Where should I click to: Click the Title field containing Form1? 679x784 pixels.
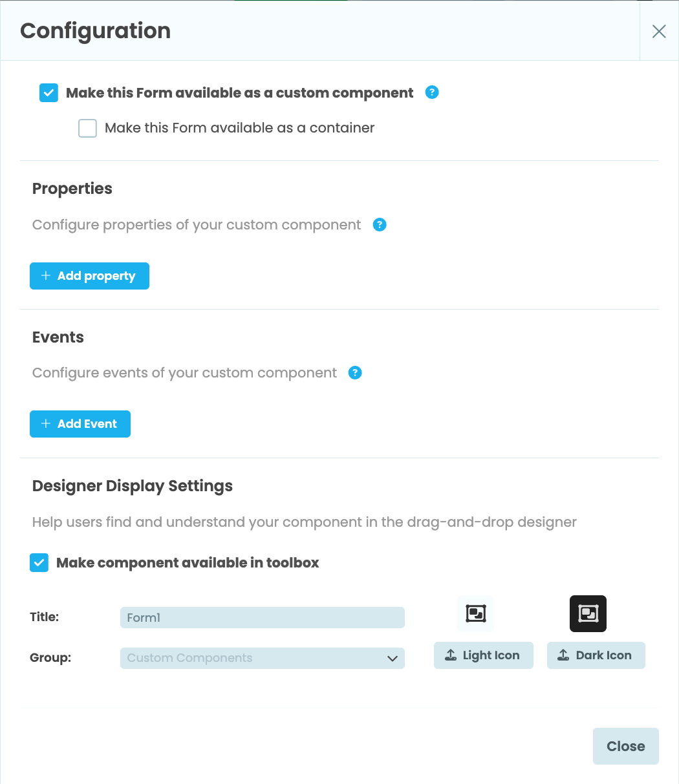click(262, 617)
